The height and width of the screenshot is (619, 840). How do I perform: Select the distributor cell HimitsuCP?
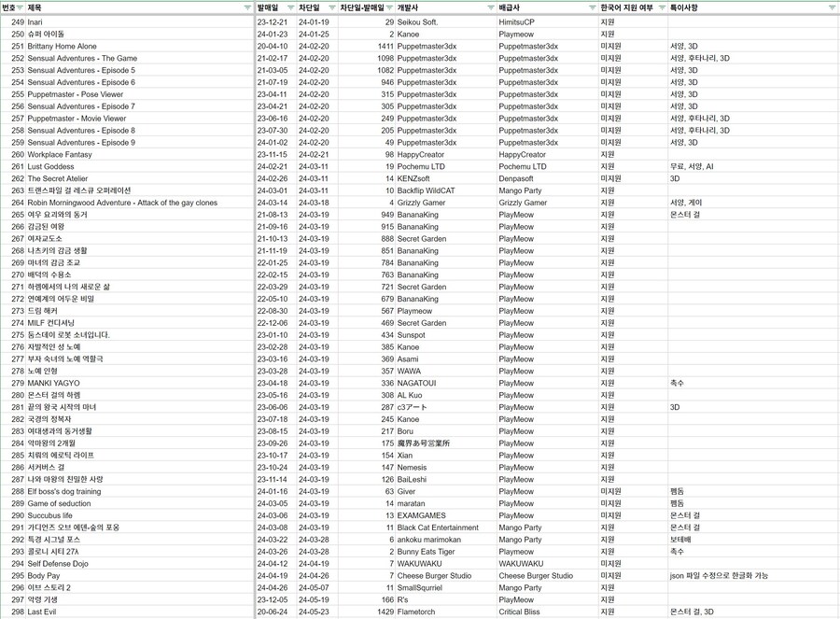pyautogui.click(x=548, y=22)
